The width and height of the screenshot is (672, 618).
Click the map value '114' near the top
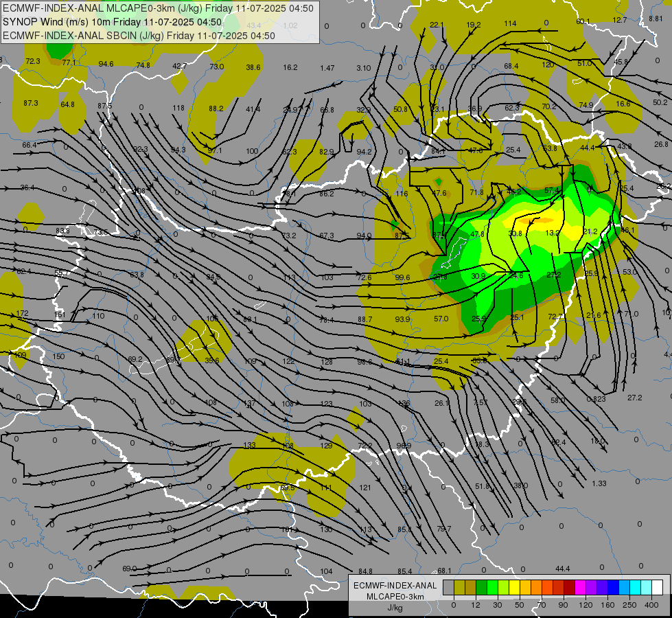coord(510,23)
